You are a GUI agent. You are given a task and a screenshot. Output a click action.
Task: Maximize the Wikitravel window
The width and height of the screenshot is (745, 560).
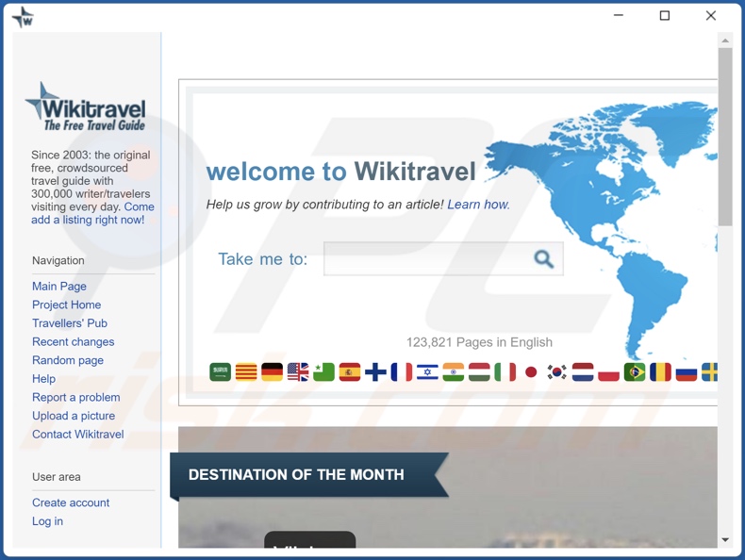click(x=665, y=16)
